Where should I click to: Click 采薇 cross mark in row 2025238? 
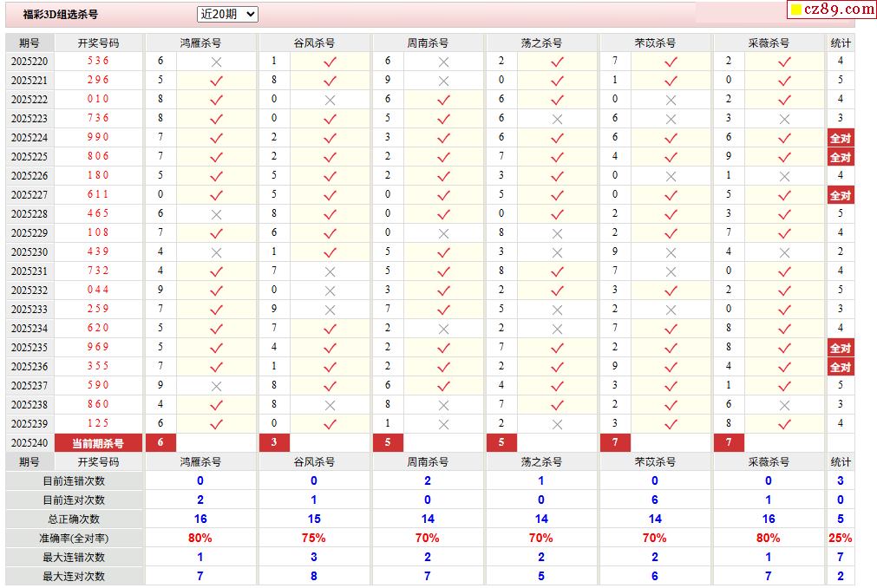coord(784,405)
